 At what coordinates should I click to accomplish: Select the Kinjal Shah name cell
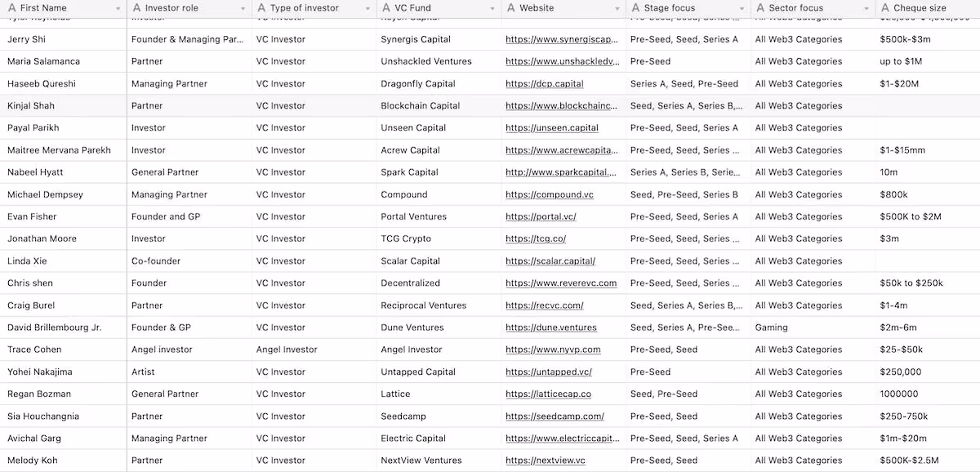pyautogui.click(x=64, y=105)
